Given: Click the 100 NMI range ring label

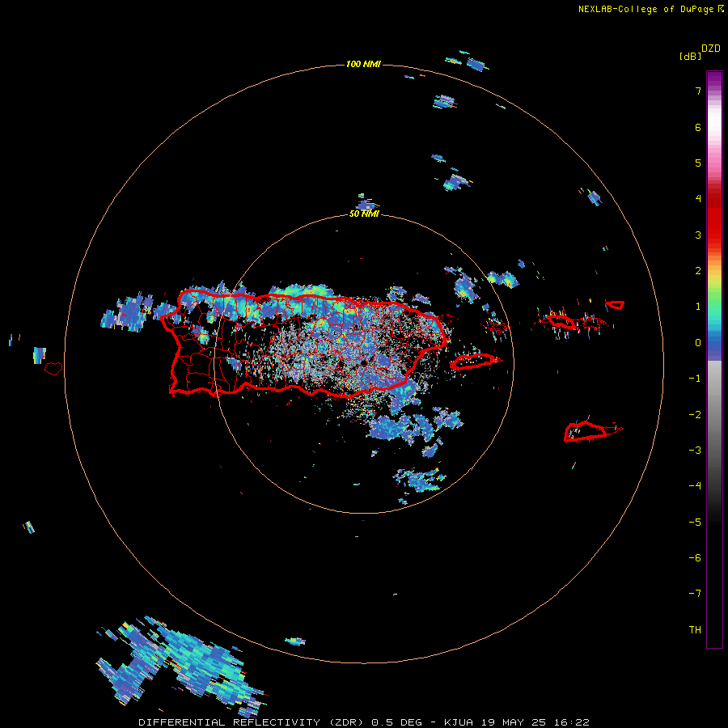Looking at the screenshot, I should point(363,64).
